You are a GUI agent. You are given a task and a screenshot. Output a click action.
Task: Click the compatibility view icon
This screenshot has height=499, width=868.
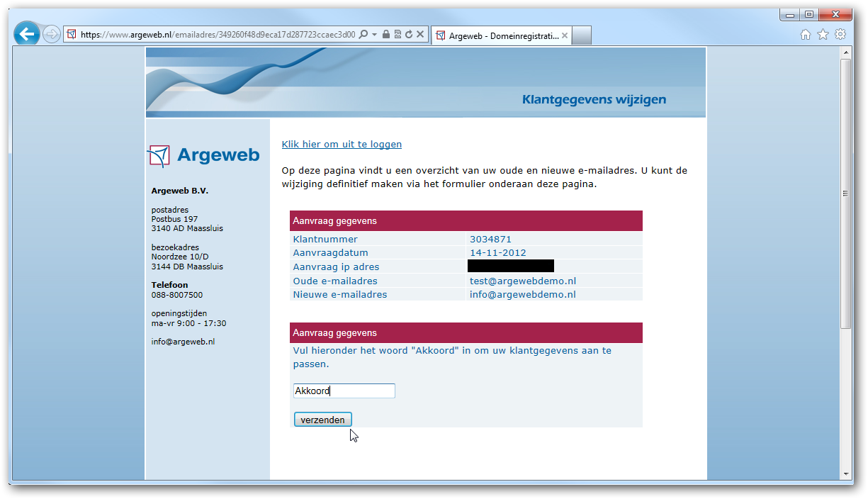(x=398, y=34)
